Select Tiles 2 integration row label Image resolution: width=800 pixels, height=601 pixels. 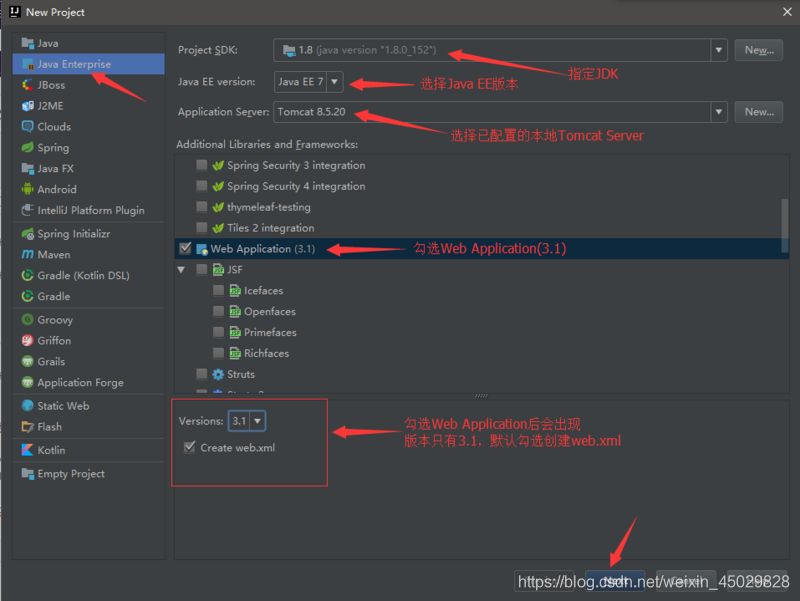point(270,228)
